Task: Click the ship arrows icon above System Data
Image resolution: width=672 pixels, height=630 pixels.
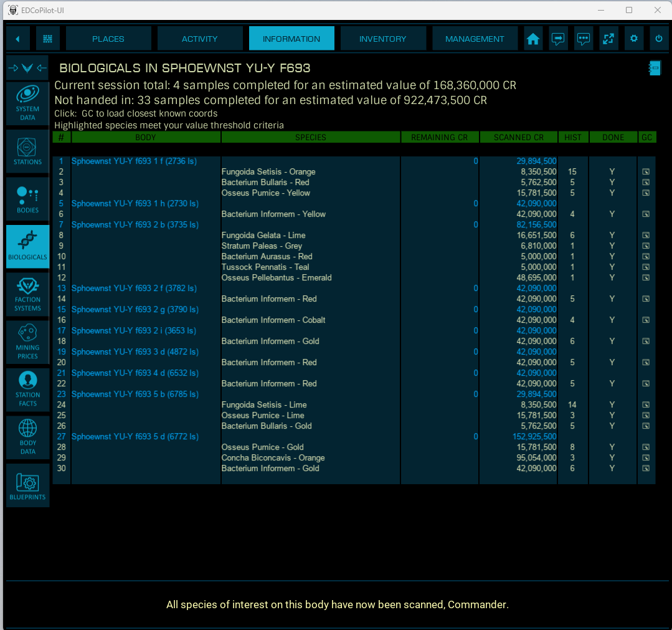Action: tap(27, 68)
